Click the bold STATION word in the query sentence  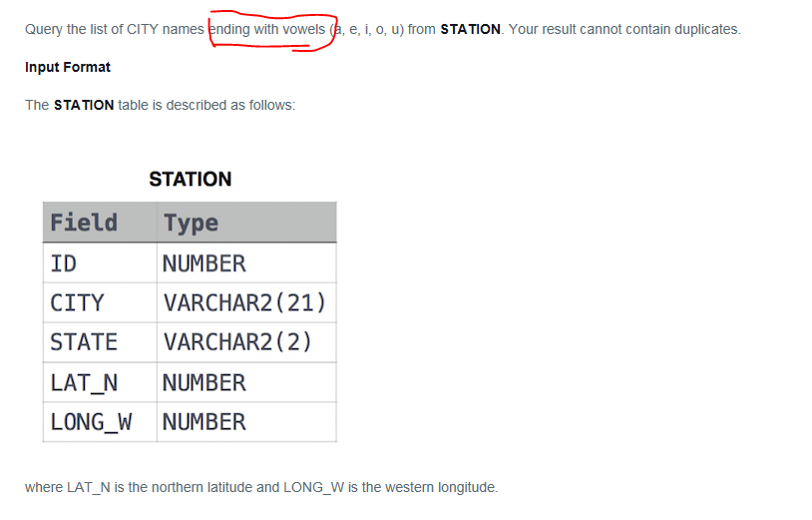pyautogui.click(x=470, y=30)
